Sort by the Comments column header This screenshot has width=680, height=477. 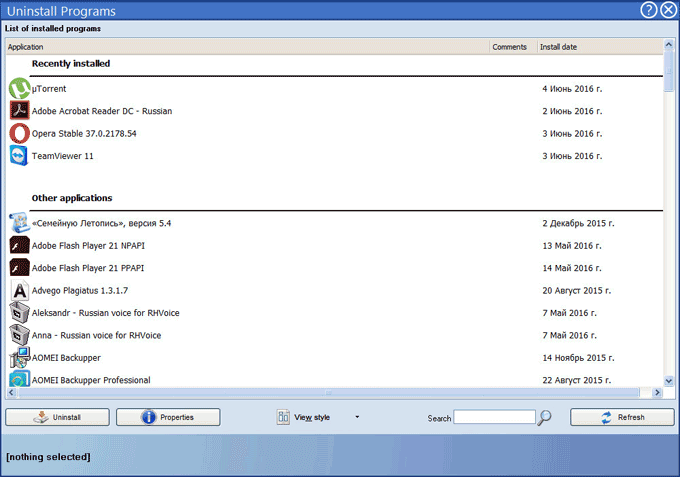pos(513,47)
